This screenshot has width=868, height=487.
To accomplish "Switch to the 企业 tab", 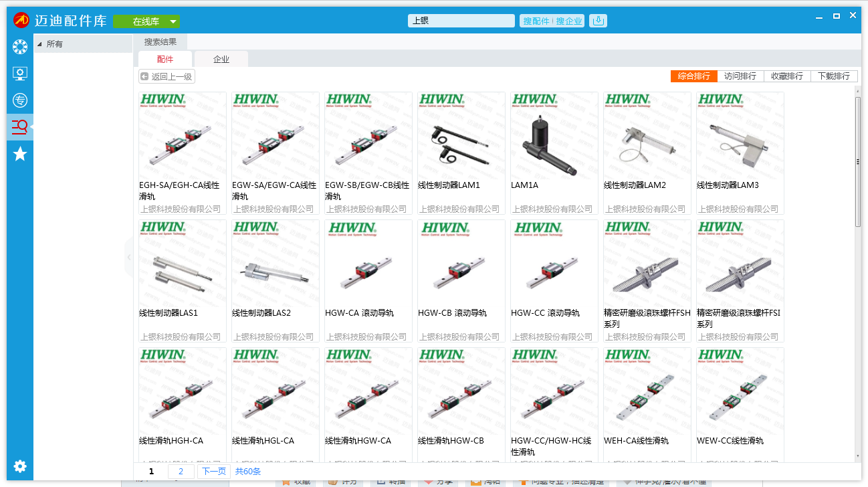I will (221, 59).
